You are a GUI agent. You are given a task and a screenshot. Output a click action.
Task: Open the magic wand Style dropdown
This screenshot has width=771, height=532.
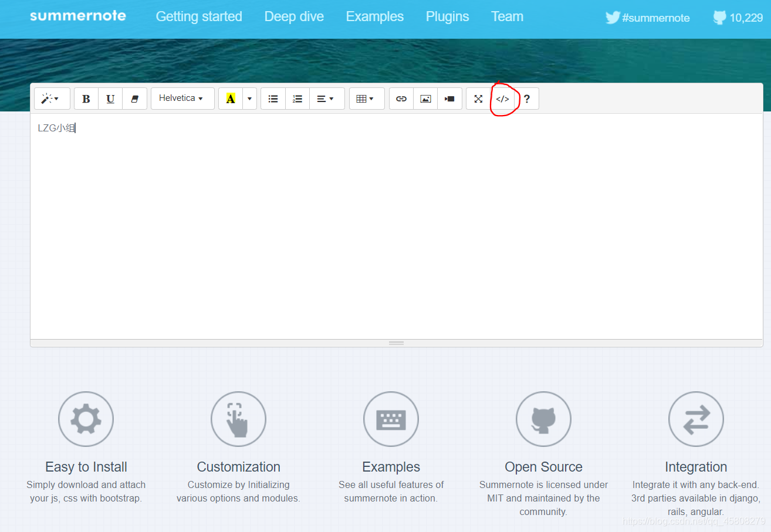[52, 99]
